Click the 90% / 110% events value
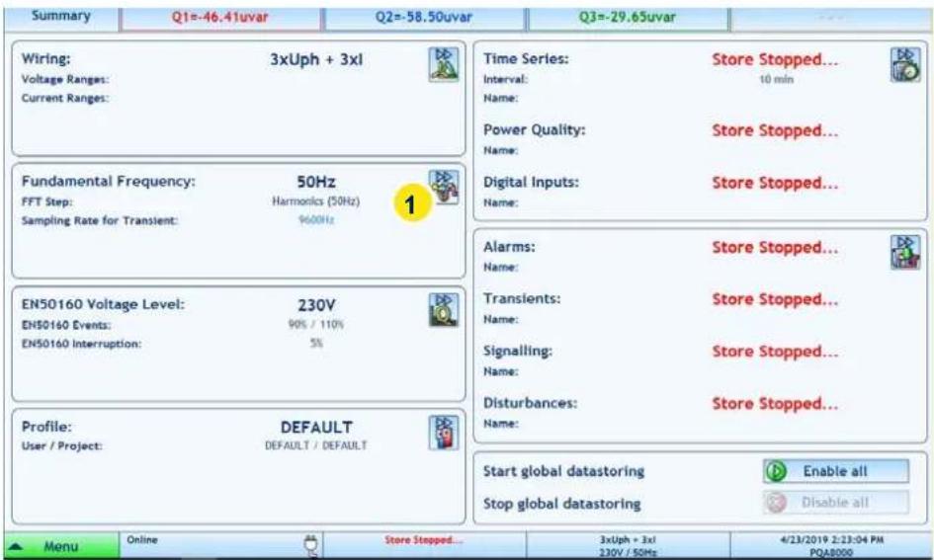The width and height of the screenshot is (934, 560). click(315, 324)
